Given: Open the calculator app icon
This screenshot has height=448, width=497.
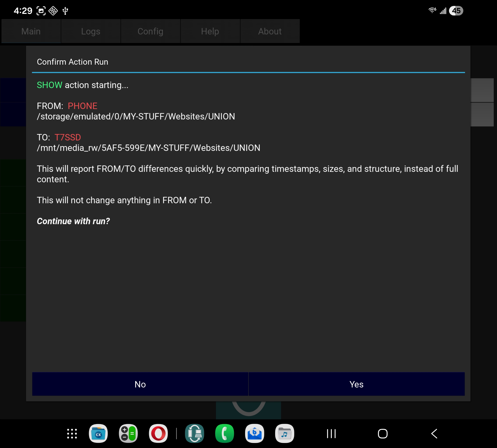Looking at the screenshot, I should point(128,433).
